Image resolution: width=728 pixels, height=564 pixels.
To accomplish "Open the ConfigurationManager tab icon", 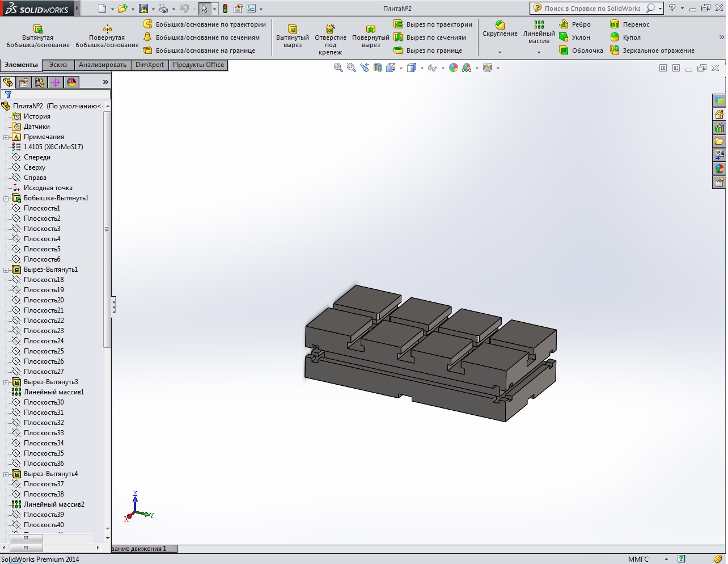I will 40,82.
